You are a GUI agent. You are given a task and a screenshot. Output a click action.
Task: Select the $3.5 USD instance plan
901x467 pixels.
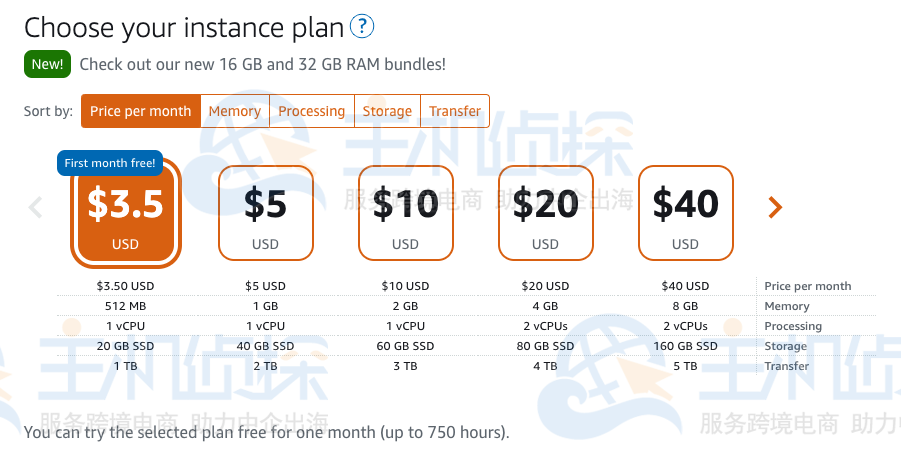pos(126,215)
